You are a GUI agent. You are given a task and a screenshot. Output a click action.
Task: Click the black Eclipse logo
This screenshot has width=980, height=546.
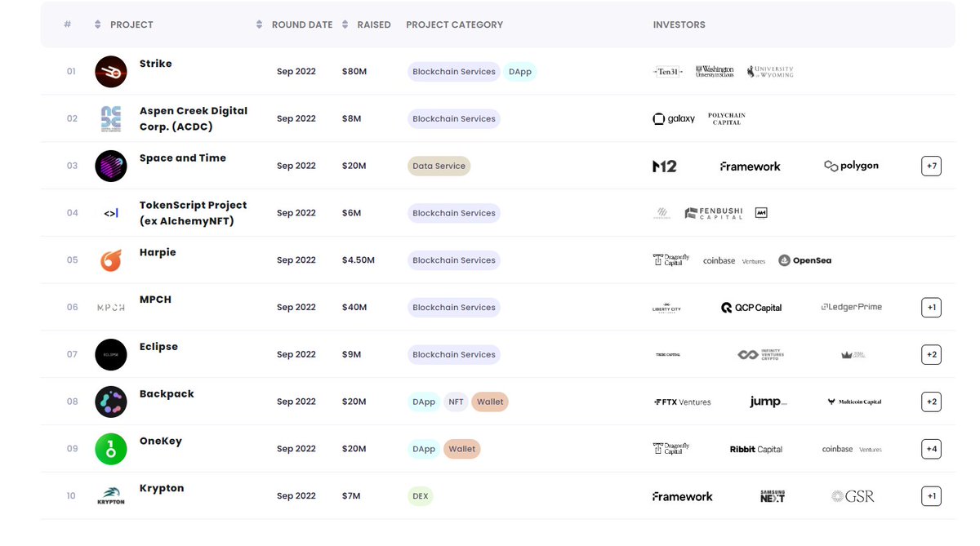(111, 354)
